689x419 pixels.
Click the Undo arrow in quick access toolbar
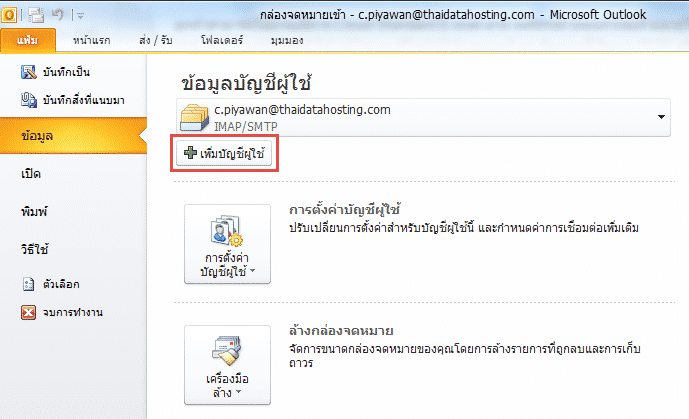point(58,14)
